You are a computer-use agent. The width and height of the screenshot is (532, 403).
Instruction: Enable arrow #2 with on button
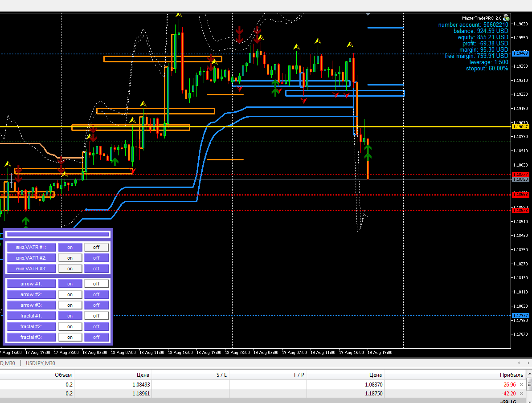[70, 294]
